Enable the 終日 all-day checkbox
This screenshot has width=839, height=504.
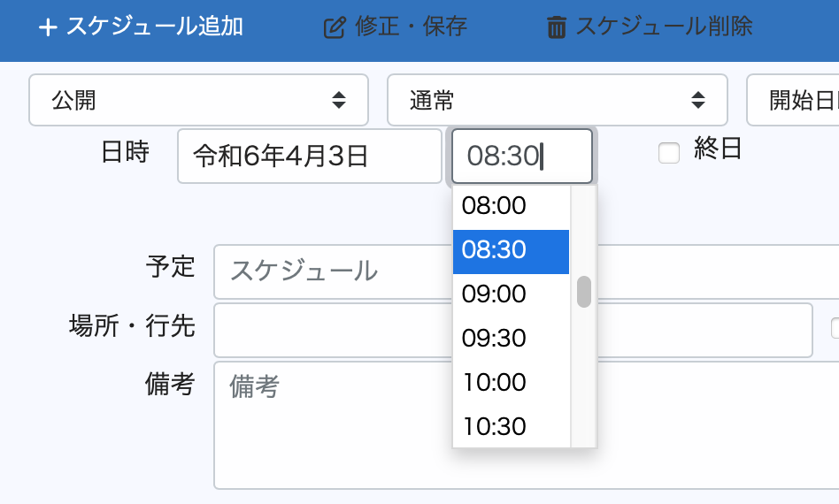point(669,153)
